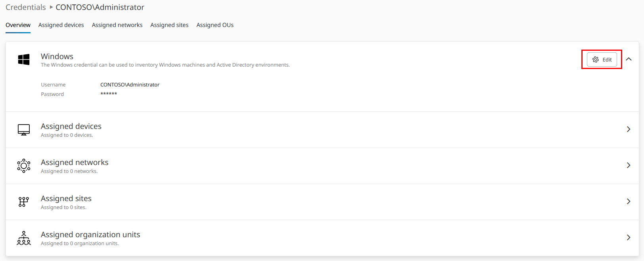Click the organization units hierarchy icon

click(x=24, y=238)
